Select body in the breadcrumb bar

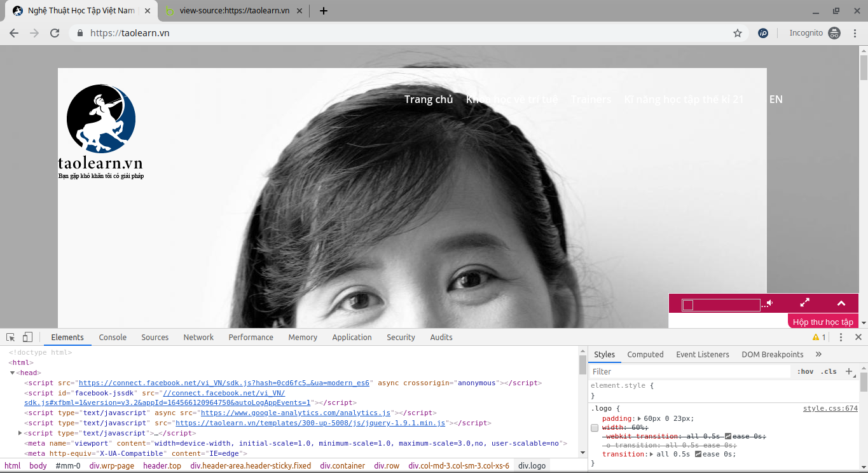[38, 465]
